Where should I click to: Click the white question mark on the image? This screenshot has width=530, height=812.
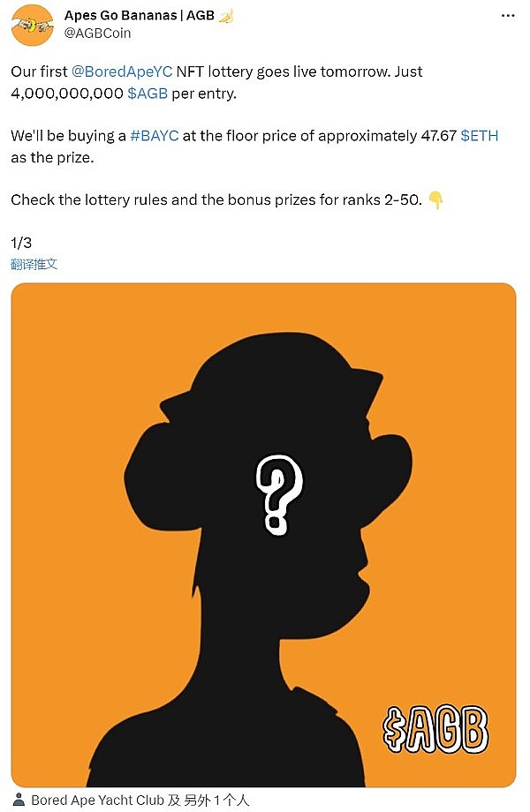280,496
